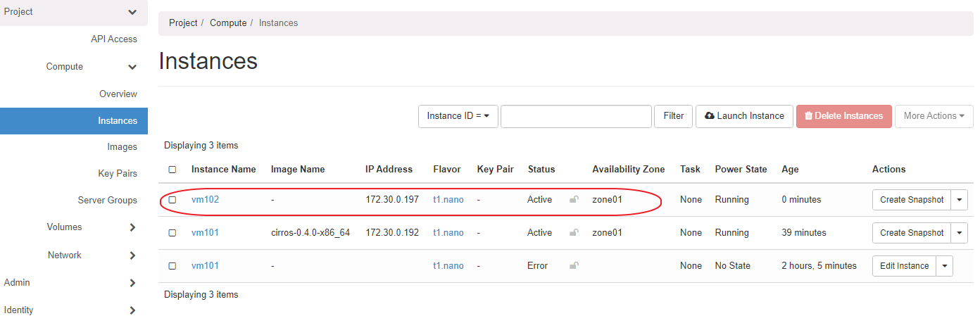Click the lock icon for active vm101
The height and width of the screenshot is (323, 980).
coord(574,233)
